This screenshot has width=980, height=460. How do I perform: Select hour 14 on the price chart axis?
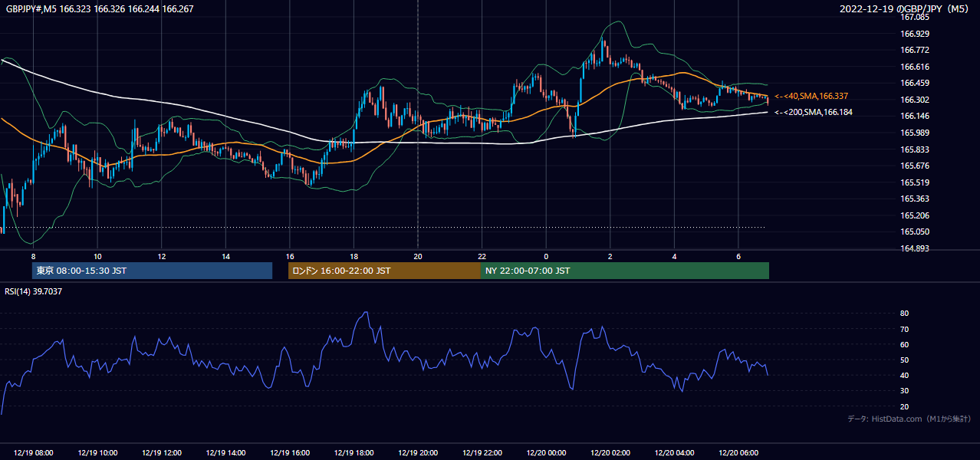[225, 256]
